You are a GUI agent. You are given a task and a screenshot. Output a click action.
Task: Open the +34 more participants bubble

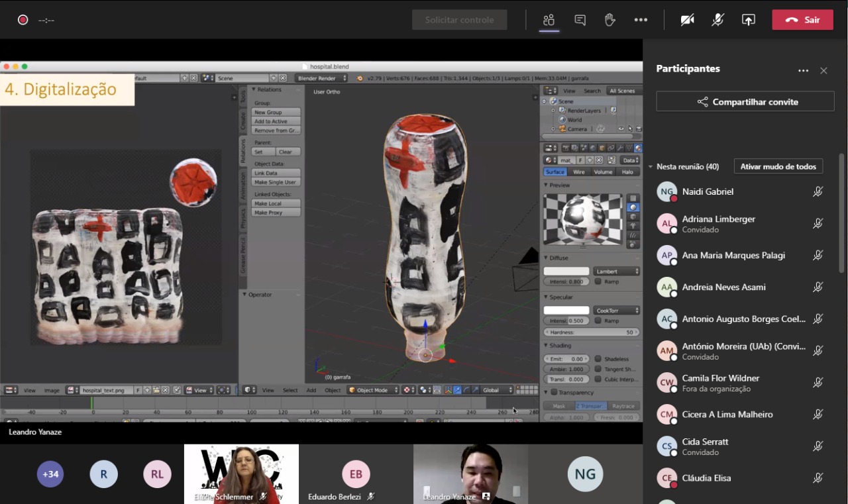click(x=50, y=474)
